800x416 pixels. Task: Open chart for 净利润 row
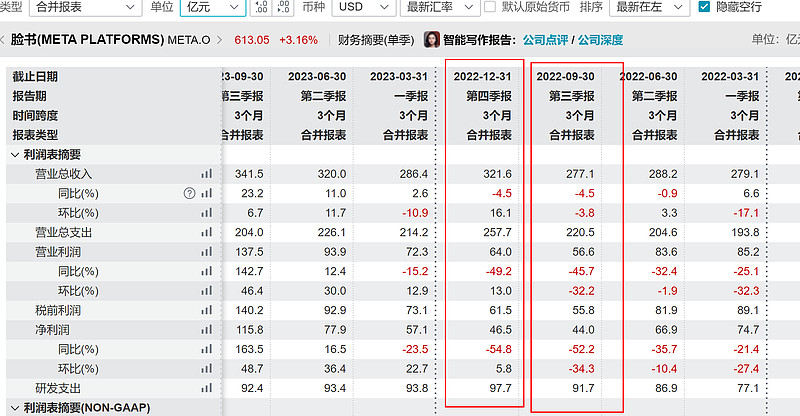206,330
